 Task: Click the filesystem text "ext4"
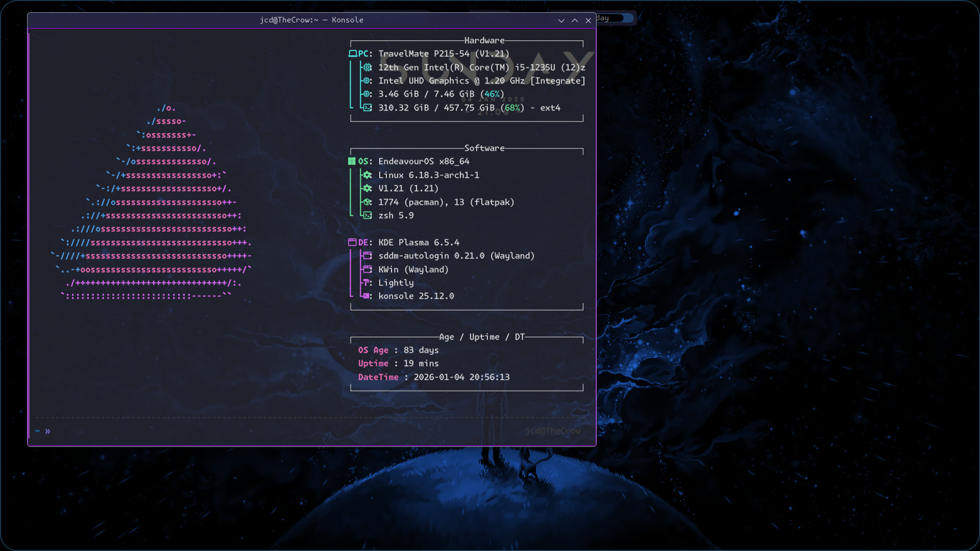(x=550, y=108)
